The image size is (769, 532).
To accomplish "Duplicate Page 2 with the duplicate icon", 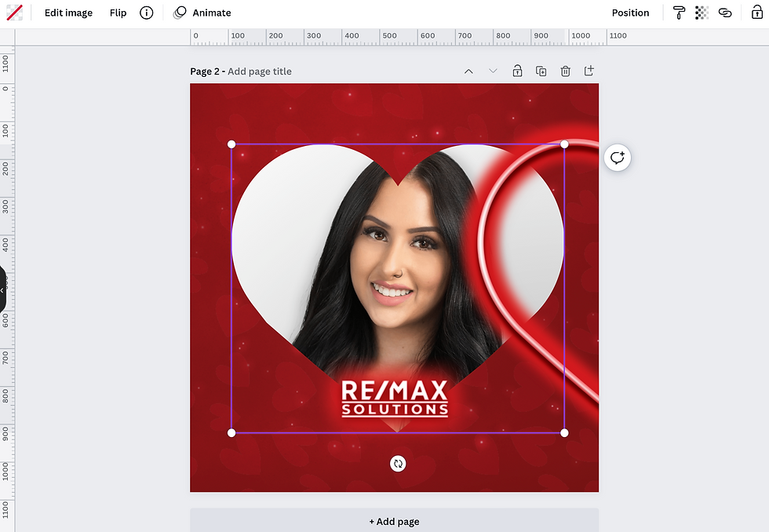I will click(x=541, y=71).
